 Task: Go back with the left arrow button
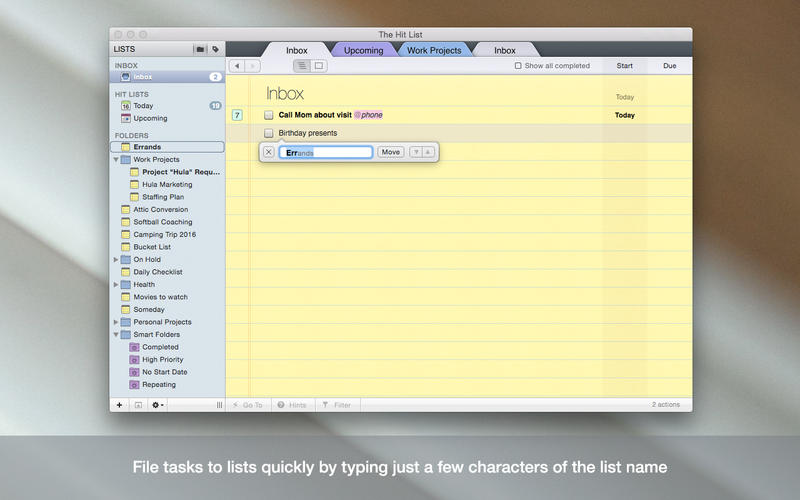pyautogui.click(x=237, y=65)
